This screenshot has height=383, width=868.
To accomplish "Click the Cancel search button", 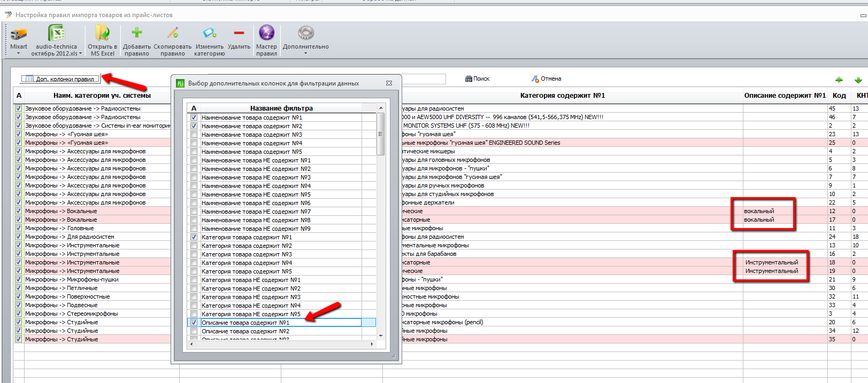I will click(x=546, y=79).
